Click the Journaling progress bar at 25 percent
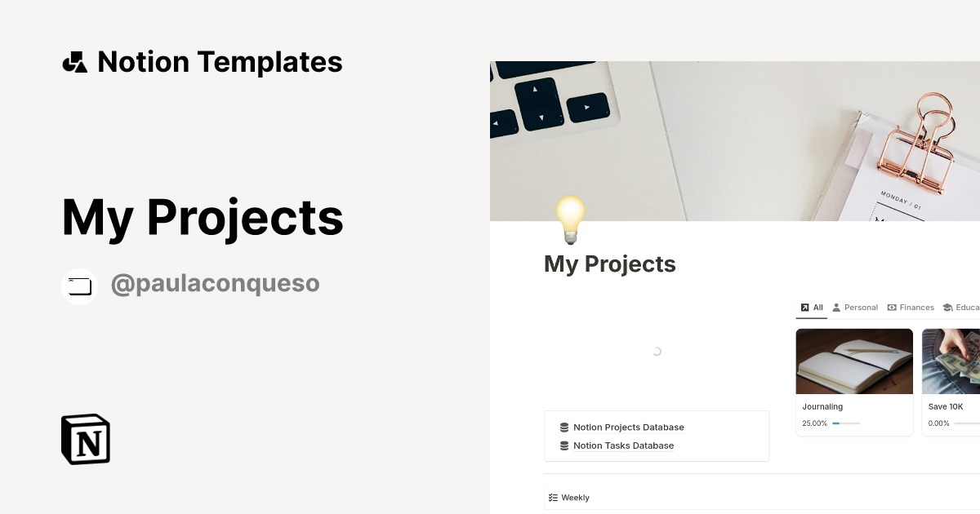The image size is (980, 514). 847,423
